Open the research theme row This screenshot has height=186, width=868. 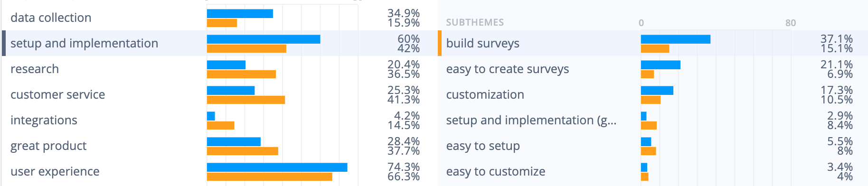[x=219, y=69]
